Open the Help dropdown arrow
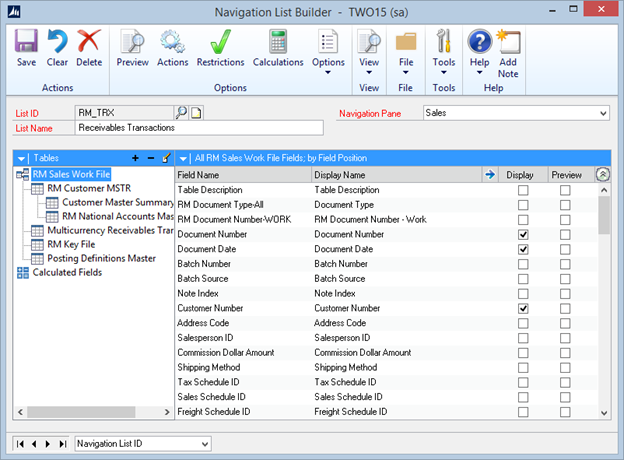 click(479, 72)
